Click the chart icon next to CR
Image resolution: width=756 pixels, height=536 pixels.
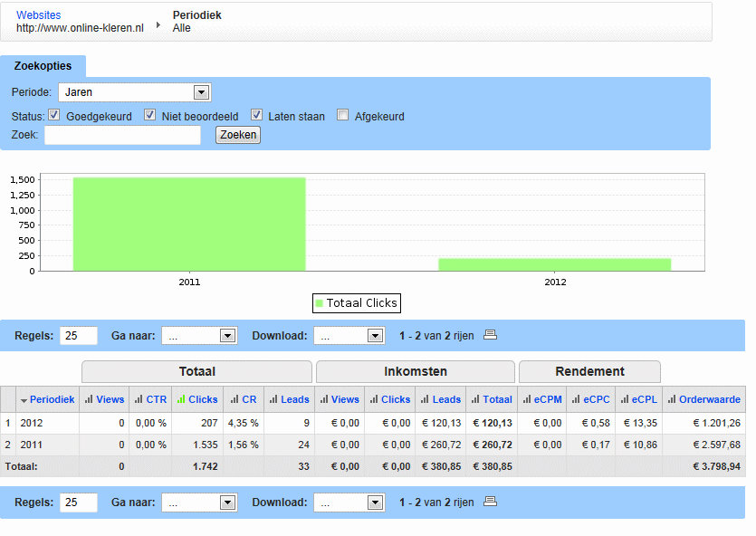pos(234,399)
